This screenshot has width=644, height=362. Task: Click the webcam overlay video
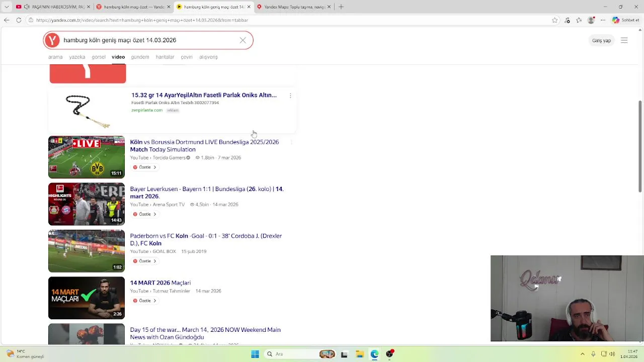click(567, 299)
